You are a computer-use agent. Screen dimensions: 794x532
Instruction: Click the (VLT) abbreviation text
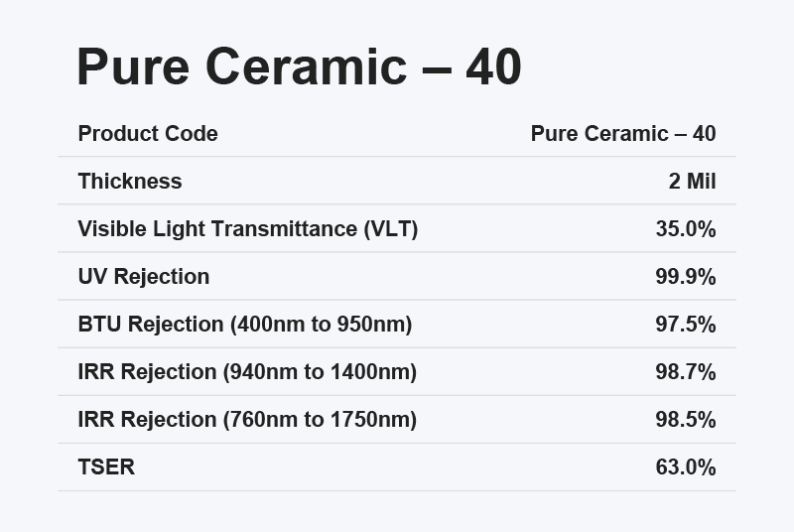391,228
